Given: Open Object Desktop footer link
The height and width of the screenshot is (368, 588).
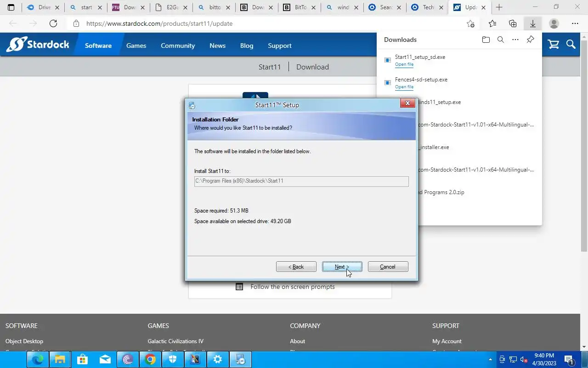Looking at the screenshot, I should click(24, 341).
